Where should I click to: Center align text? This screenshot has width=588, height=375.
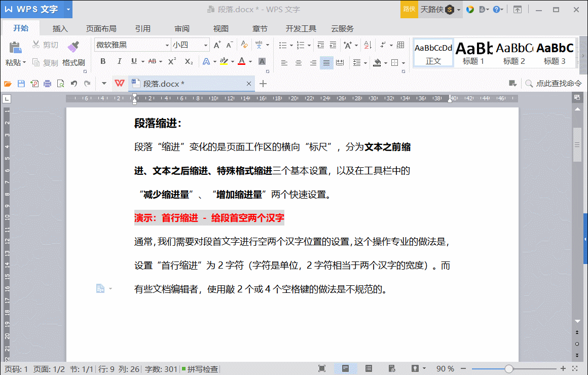click(x=299, y=63)
